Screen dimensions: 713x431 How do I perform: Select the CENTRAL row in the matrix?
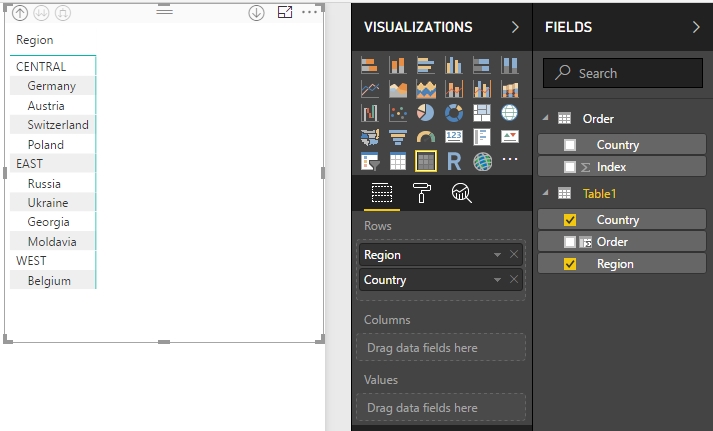coord(52,66)
